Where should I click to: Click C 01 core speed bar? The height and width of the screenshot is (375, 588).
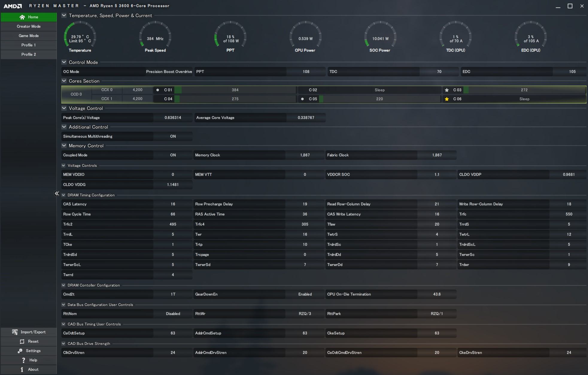[235, 90]
